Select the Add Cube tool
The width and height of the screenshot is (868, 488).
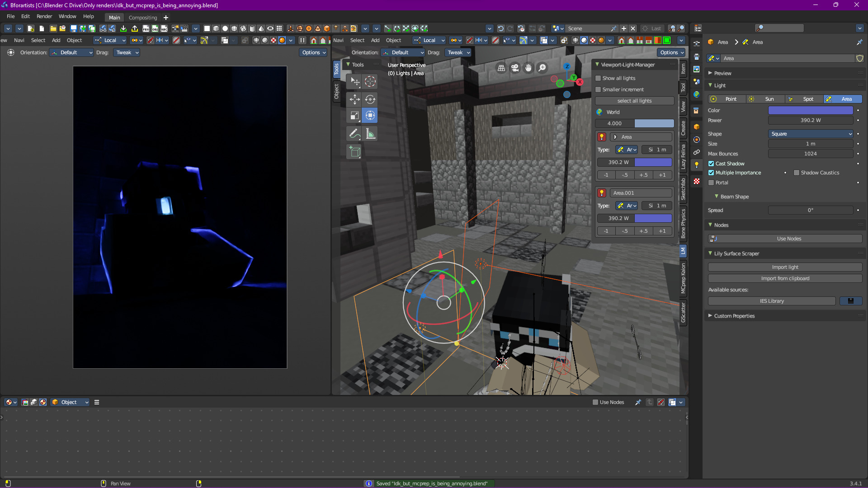tap(354, 152)
